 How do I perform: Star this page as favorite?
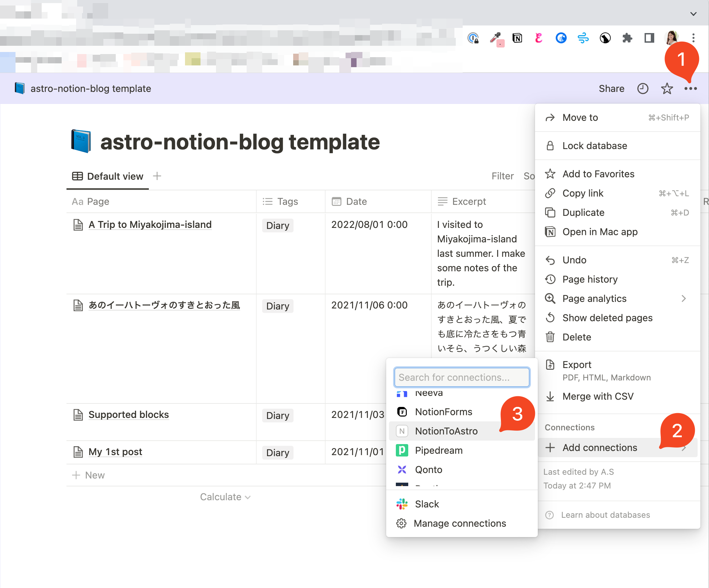(x=667, y=88)
